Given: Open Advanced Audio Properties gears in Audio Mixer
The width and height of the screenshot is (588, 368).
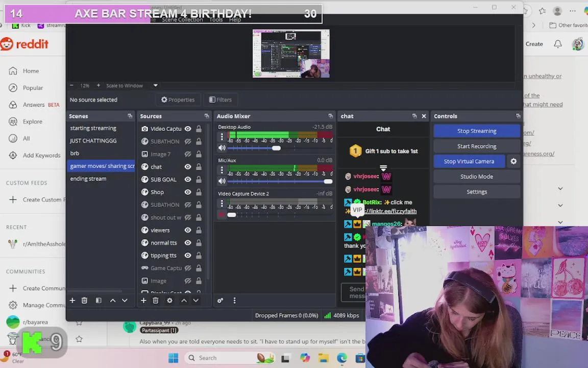Looking at the screenshot, I should click(x=220, y=301).
